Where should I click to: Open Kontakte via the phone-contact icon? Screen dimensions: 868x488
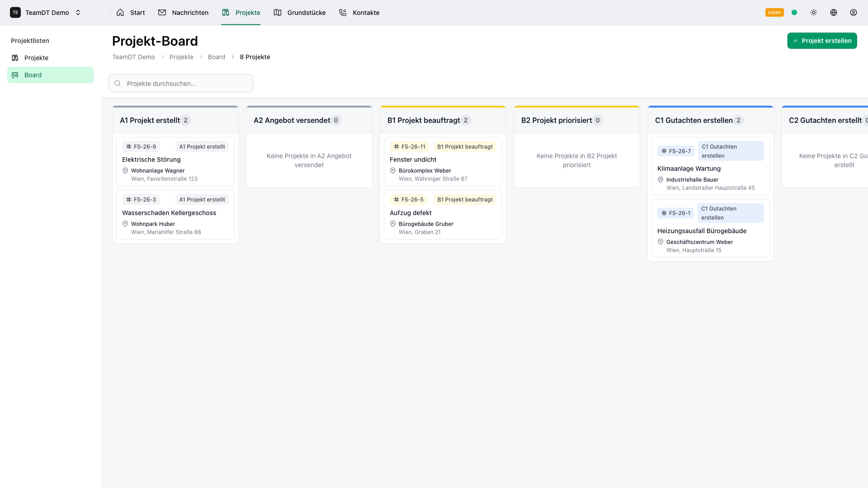[342, 12]
